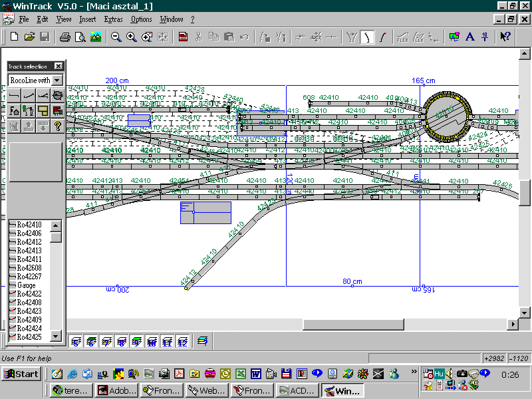This screenshot has width=532, height=399.
Task: Select turntable type in Track selection
Action: pos(58,96)
